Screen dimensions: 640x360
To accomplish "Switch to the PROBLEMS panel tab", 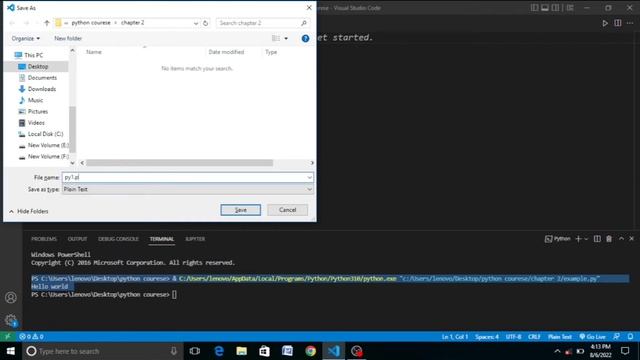I will pyautogui.click(x=44, y=239).
